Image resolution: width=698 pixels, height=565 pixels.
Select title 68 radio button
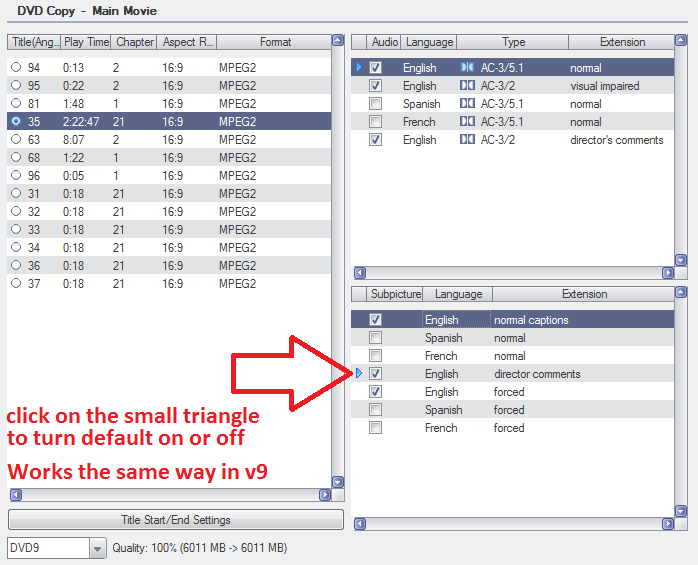(16, 157)
